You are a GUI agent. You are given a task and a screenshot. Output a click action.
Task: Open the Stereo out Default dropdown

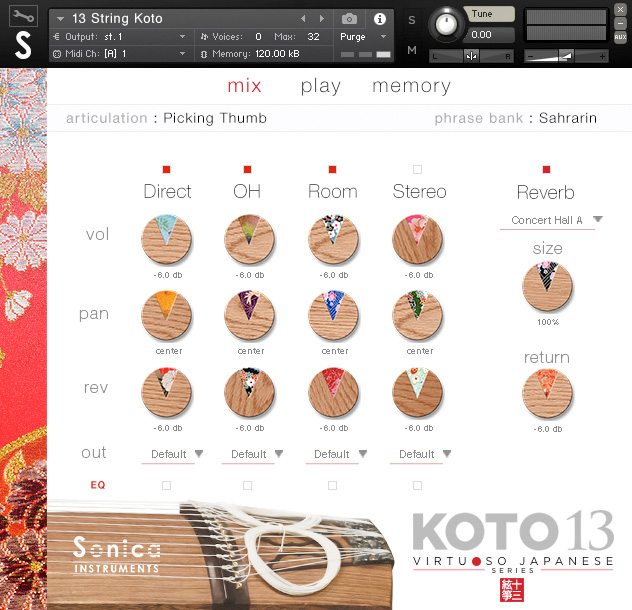[x=421, y=455]
